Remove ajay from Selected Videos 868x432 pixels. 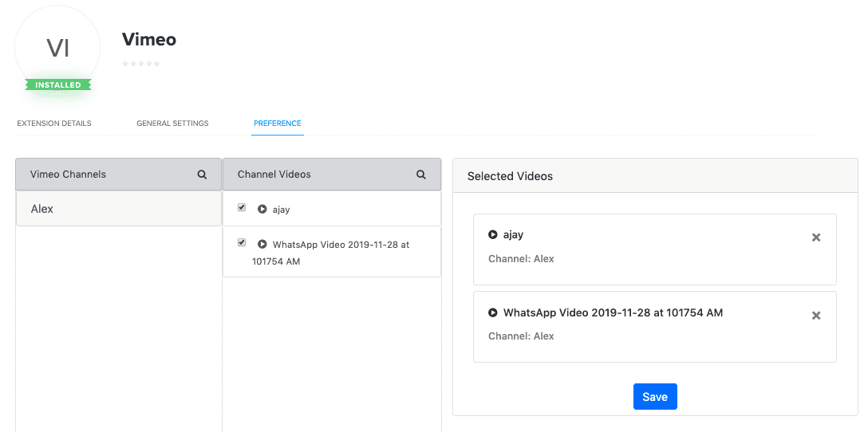[x=816, y=238]
